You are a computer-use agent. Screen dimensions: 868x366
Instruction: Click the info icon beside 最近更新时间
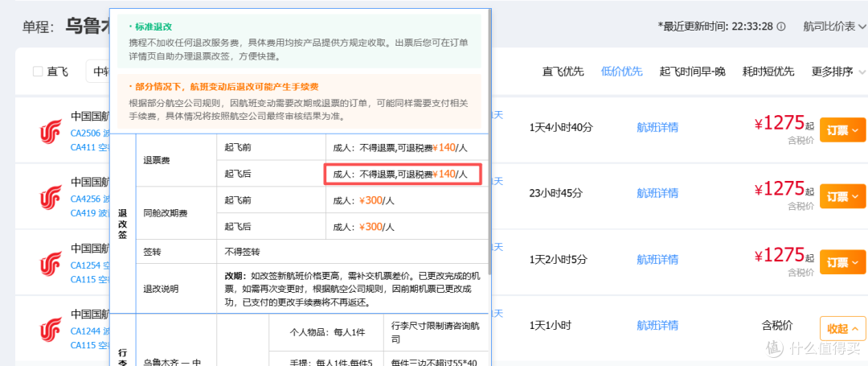(781, 26)
